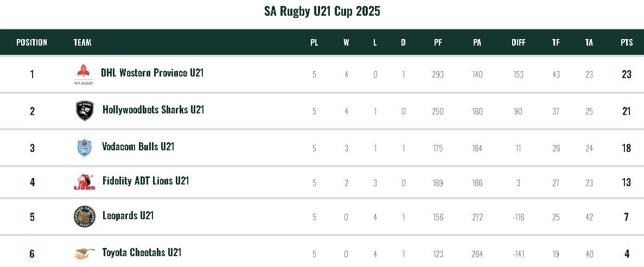Image resolution: width=644 pixels, height=267 pixels.
Task: Click the TEAM column header
Action: coord(82,42)
